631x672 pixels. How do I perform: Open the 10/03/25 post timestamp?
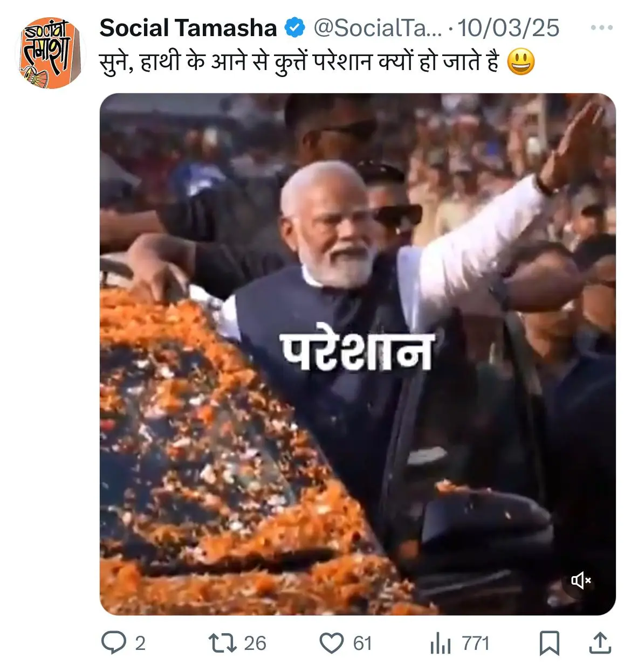pos(509,28)
